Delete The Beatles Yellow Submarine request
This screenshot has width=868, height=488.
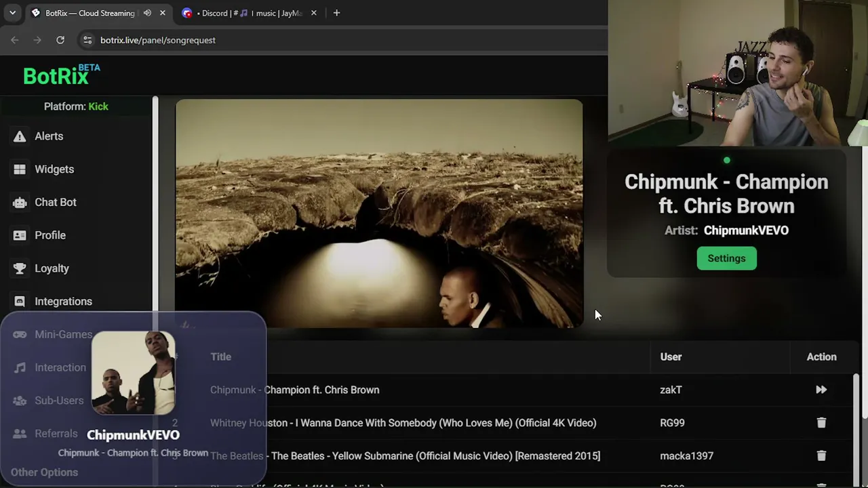821,456
